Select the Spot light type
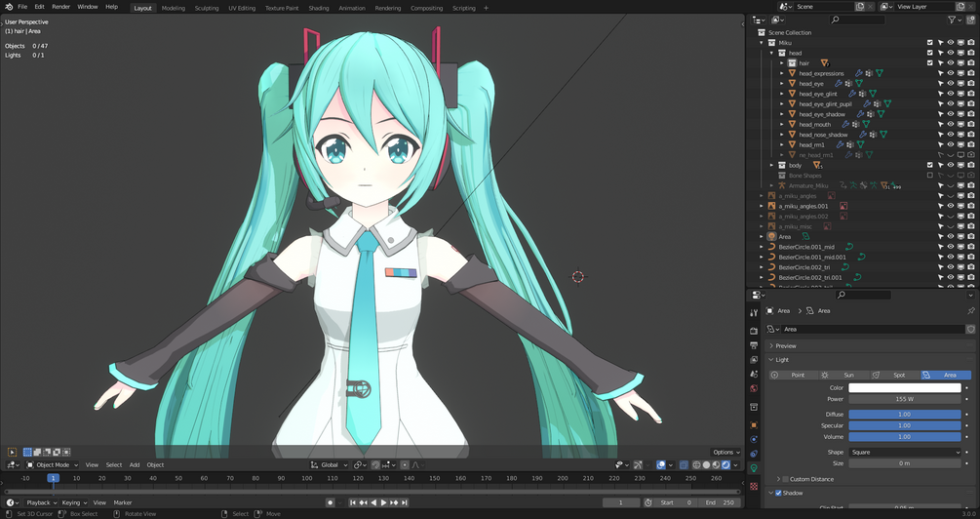 point(895,376)
